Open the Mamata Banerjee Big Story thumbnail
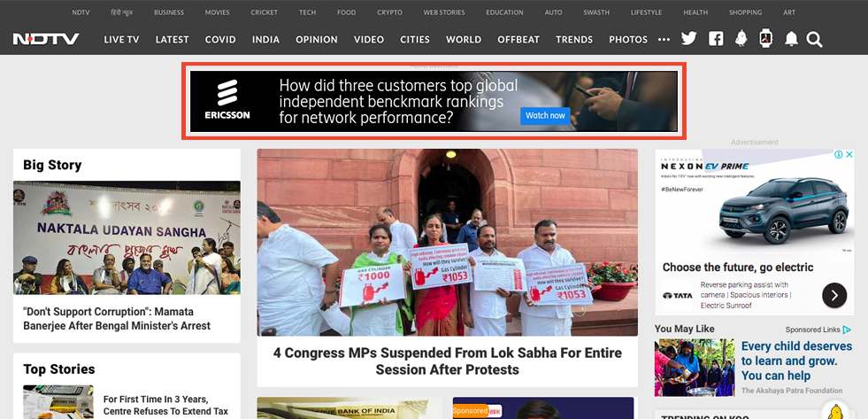 coord(127,237)
